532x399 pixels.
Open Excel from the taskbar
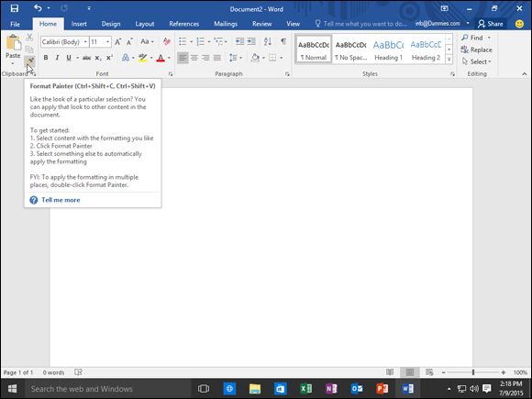pos(306,389)
